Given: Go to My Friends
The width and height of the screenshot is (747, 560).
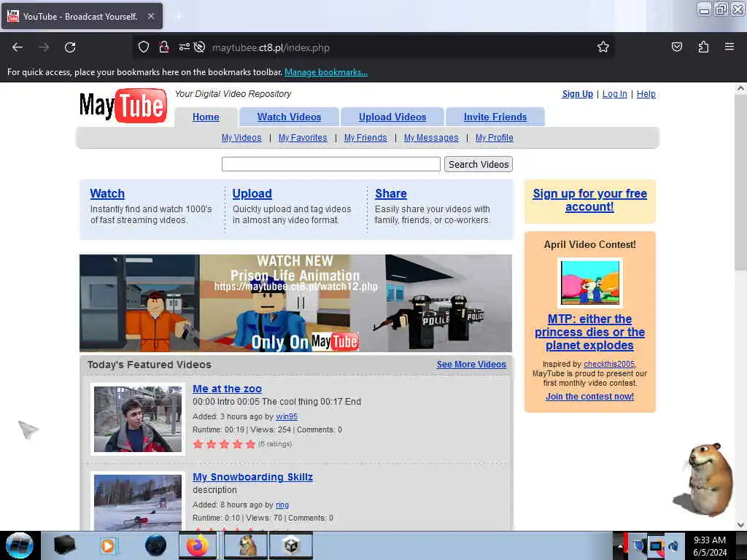Looking at the screenshot, I should 365,138.
